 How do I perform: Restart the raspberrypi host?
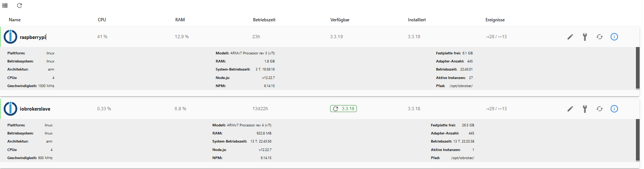[600, 37]
